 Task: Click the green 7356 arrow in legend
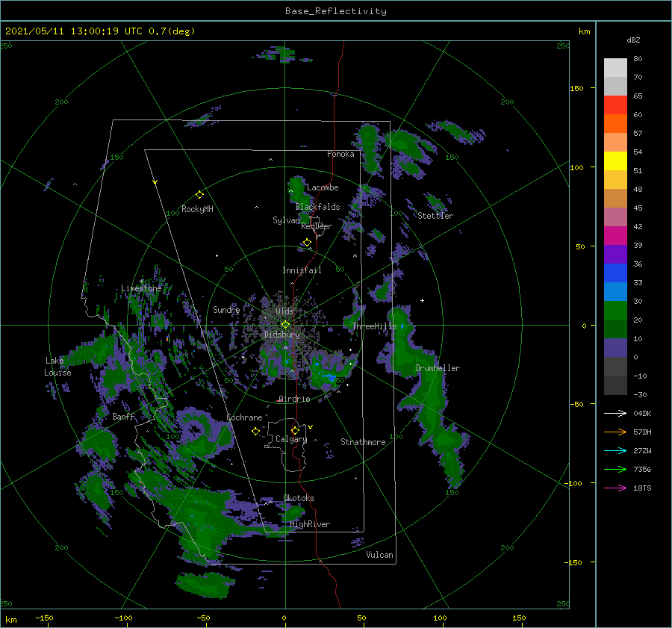(615, 470)
